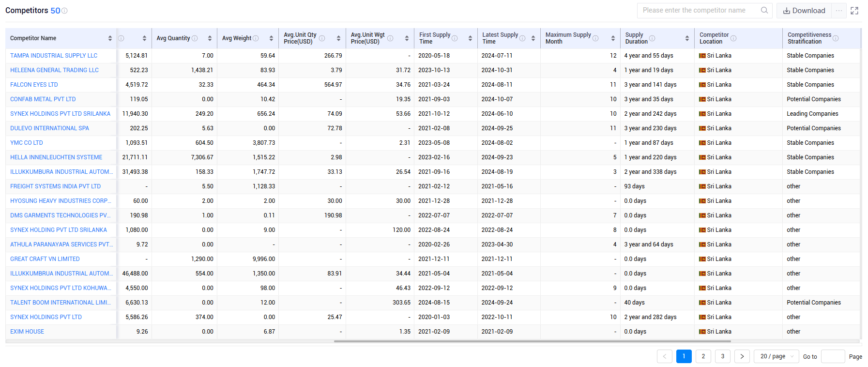The height and width of the screenshot is (367, 868).
Task: Open FALCON EYES LTD link
Action: (x=34, y=85)
